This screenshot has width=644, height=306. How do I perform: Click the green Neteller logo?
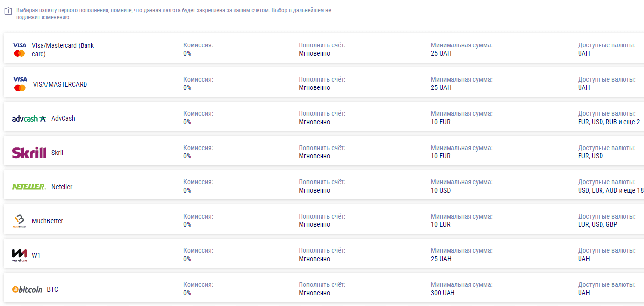(29, 187)
